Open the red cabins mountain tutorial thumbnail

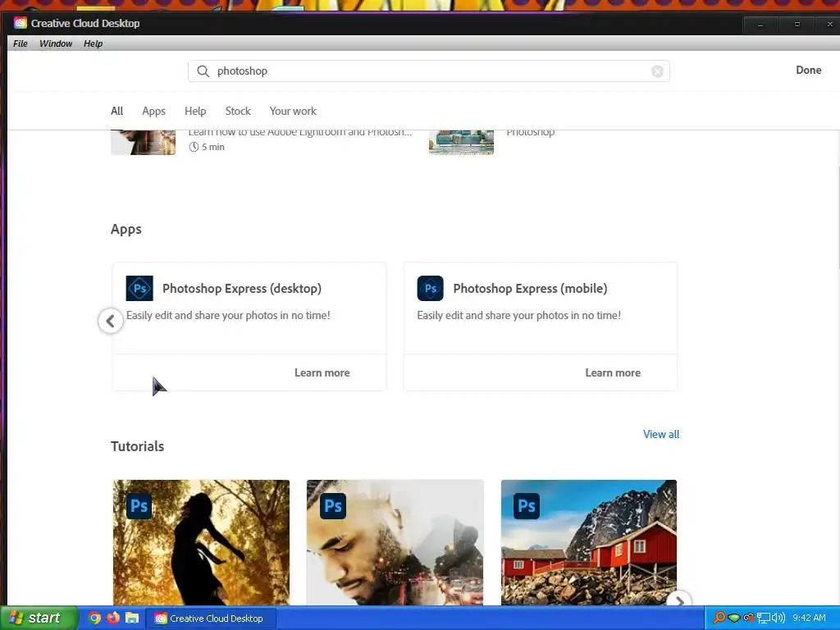tap(589, 543)
